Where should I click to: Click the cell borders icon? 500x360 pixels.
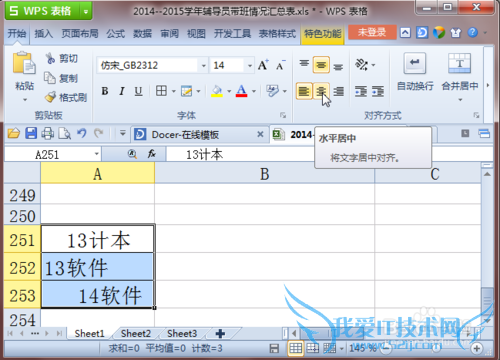coord(161,91)
